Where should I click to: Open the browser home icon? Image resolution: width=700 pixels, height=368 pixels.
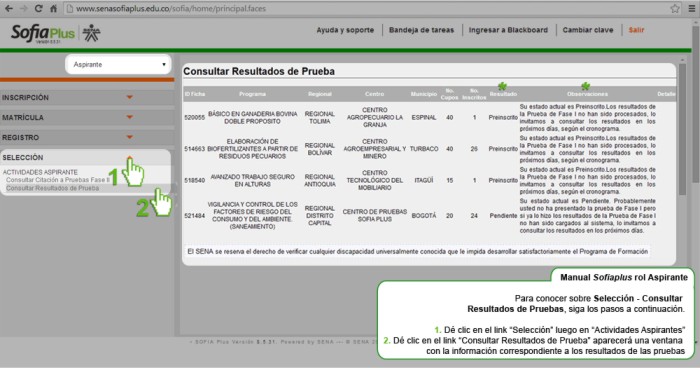coord(53,8)
